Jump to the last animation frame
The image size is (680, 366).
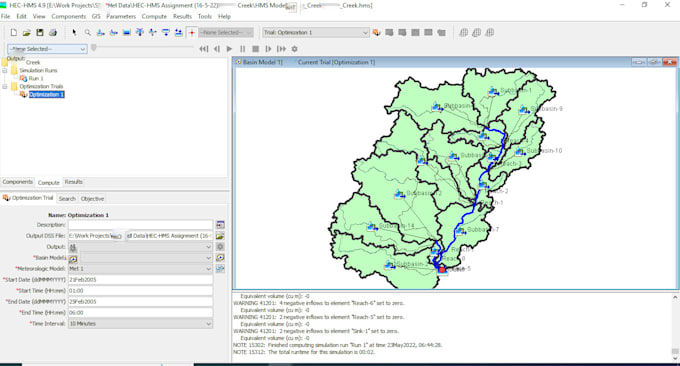click(x=281, y=49)
